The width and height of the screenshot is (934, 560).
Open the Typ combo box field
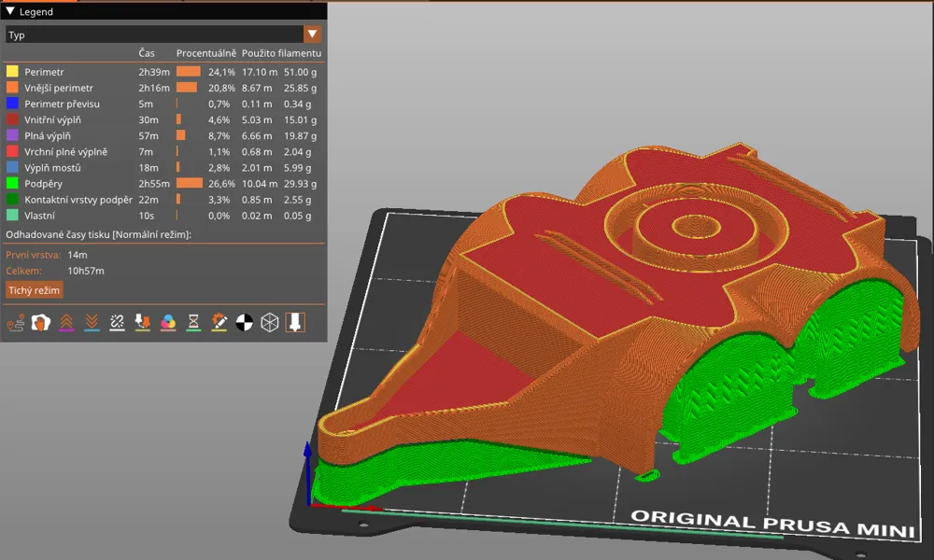point(163,35)
